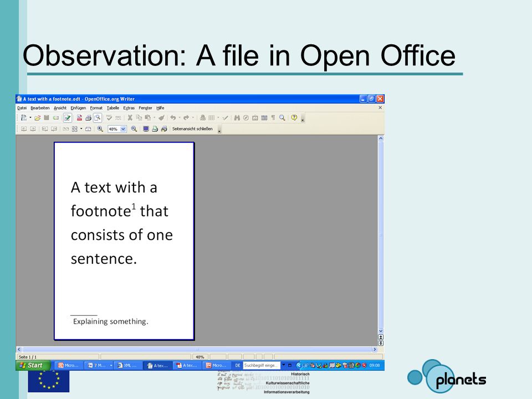Open the Einfügen menu

(78, 108)
